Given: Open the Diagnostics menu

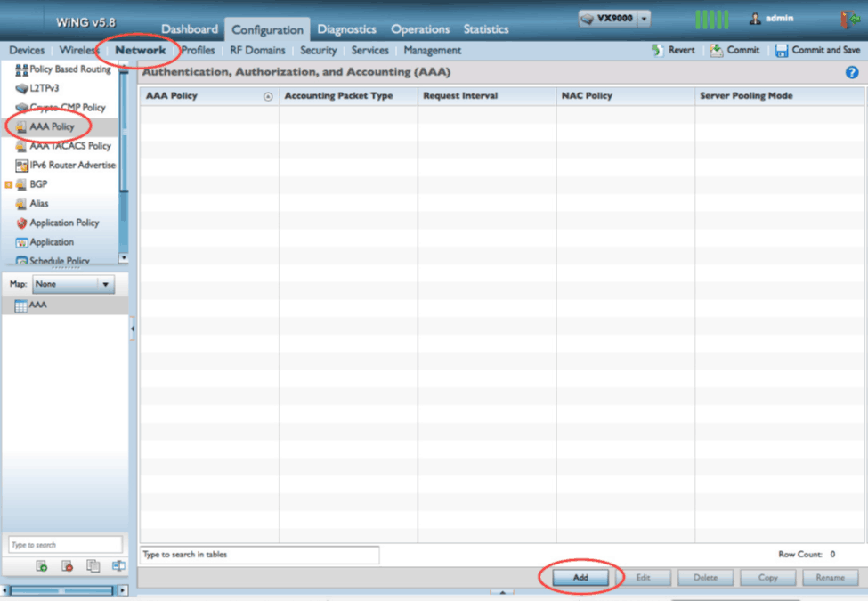Looking at the screenshot, I should coord(346,28).
